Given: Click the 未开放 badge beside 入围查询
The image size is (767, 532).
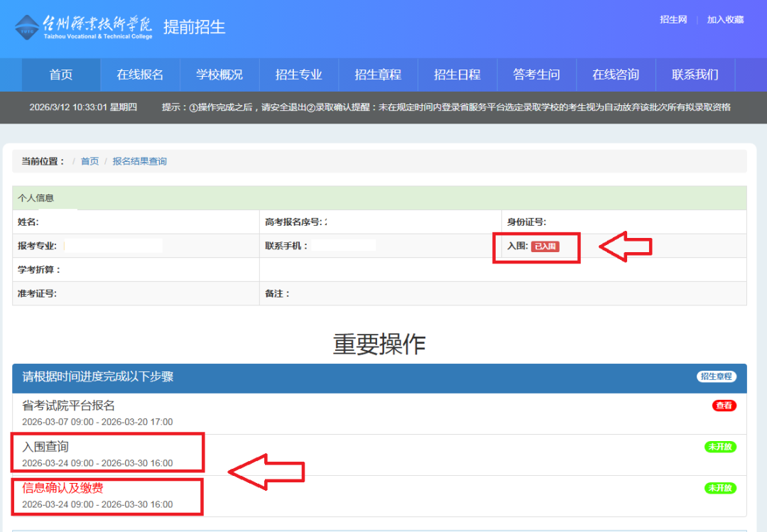Looking at the screenshot, I should point(720,447).
